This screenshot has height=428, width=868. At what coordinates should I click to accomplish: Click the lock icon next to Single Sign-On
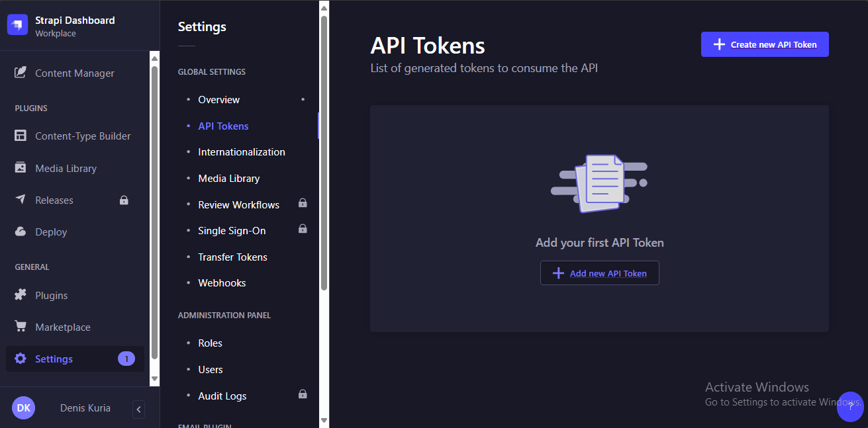click(303, 229)
